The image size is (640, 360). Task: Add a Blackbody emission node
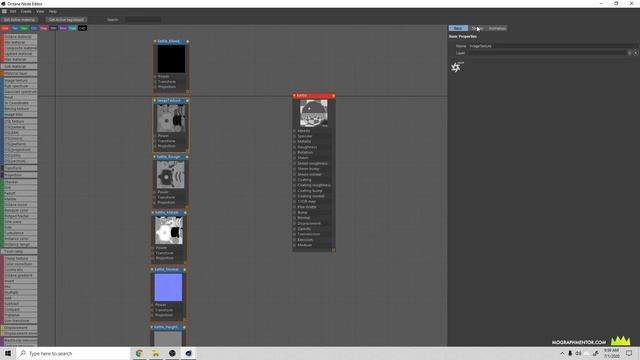(x=19, y=340)
